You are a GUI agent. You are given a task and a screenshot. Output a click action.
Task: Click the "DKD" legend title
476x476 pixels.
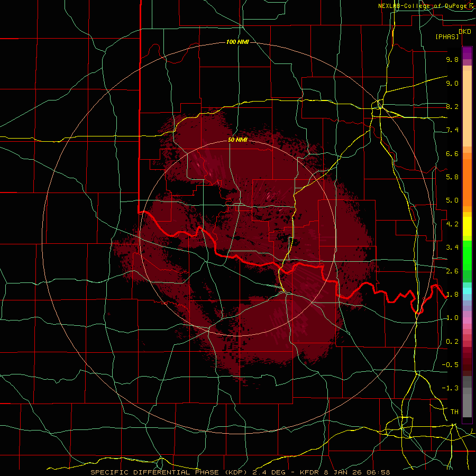465,31
